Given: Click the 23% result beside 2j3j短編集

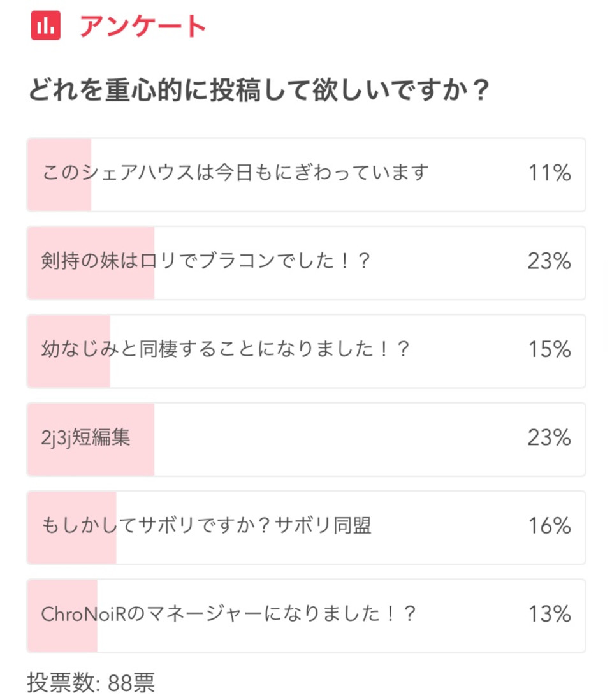Looking at the screenshot, I should pyautogui.click(x=549, y=438).
